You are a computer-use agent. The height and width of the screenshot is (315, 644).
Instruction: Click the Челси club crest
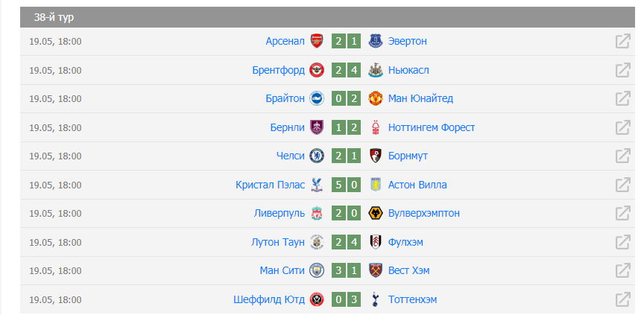tap(317, 156)
